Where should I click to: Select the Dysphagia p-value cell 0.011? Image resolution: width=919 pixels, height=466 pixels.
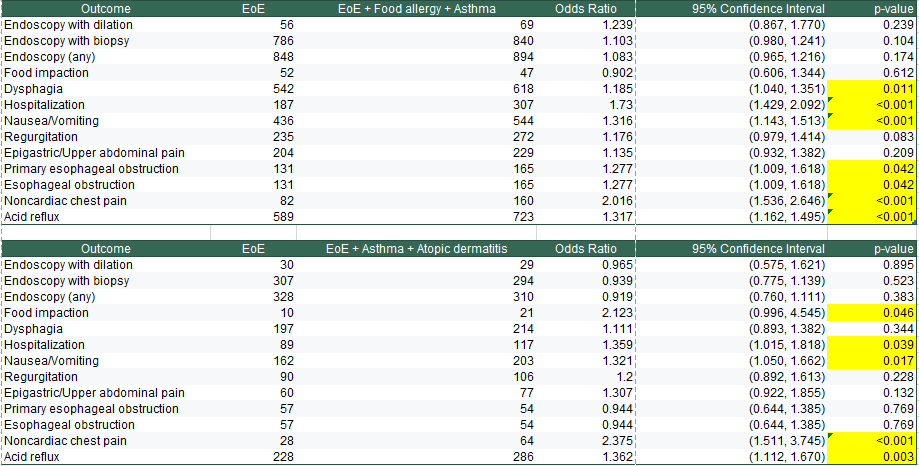[x=872, y=89]
